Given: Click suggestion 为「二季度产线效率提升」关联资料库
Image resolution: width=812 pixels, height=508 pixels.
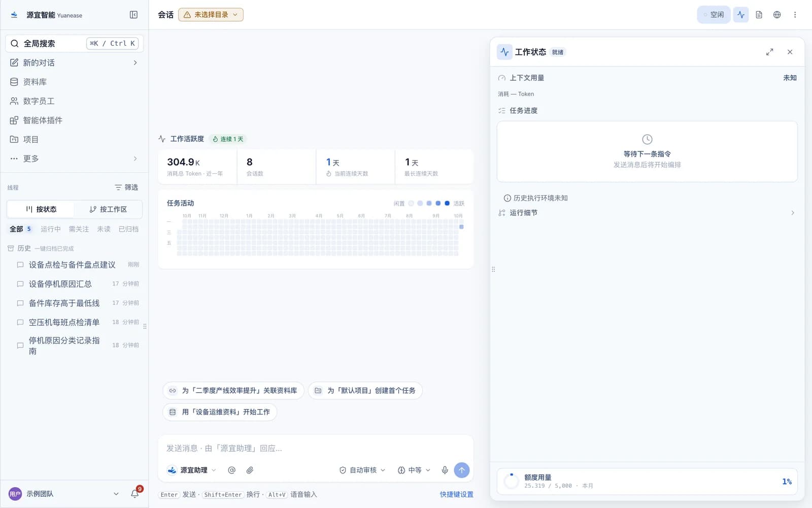Looking at the screenshot, I should [233, 391].
